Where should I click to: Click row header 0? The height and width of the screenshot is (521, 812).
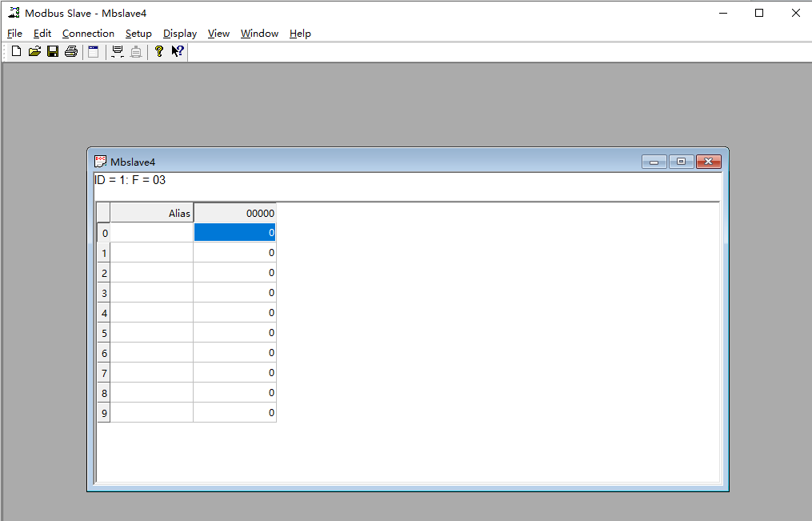(x=103, y=233)
